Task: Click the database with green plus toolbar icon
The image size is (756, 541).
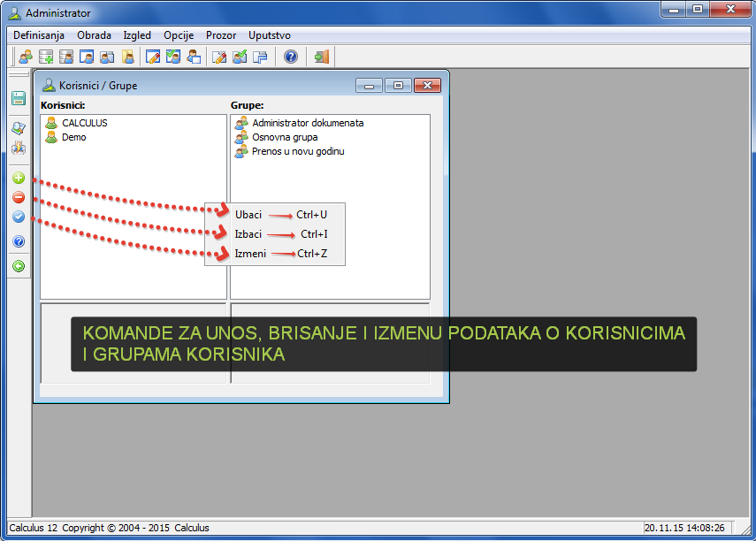Action: [46, 57]
